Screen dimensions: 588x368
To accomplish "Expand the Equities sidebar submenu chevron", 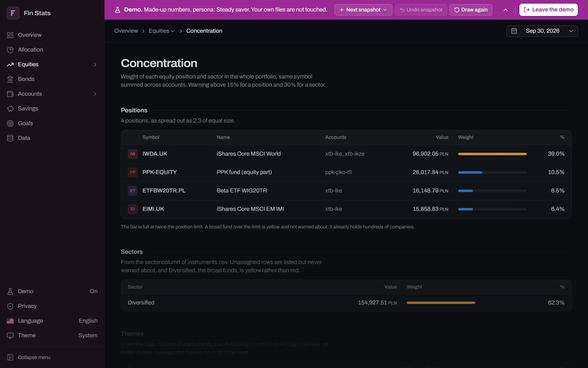I will (95, 64).
